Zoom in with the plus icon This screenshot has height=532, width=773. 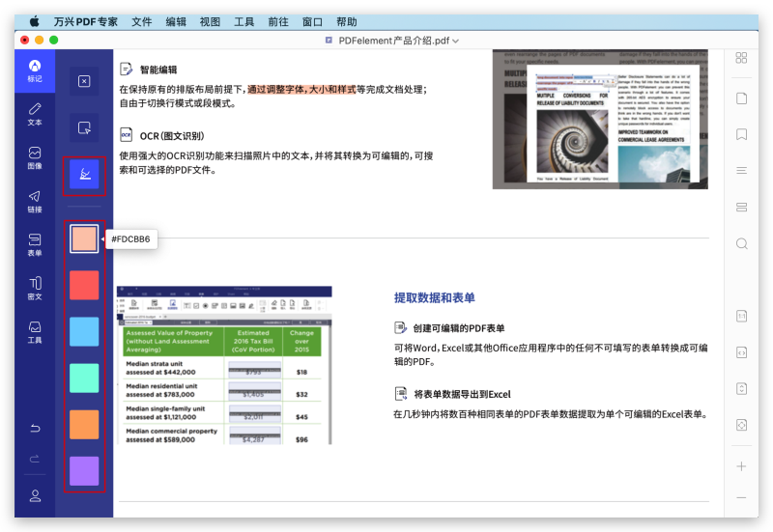click(x=741, y=466)
